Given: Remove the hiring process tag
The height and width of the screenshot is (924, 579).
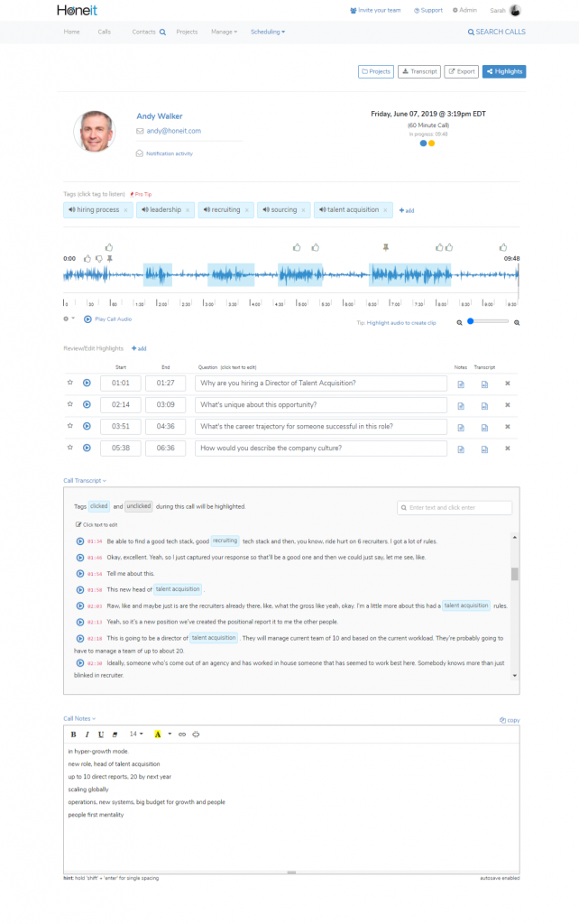Looking at the screenshot, I should coord(125,210).
